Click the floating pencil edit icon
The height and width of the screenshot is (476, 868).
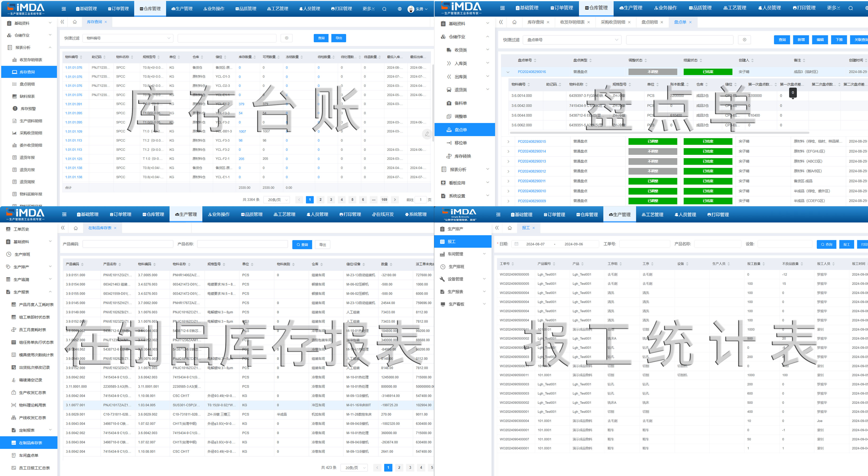coord(427,134)
